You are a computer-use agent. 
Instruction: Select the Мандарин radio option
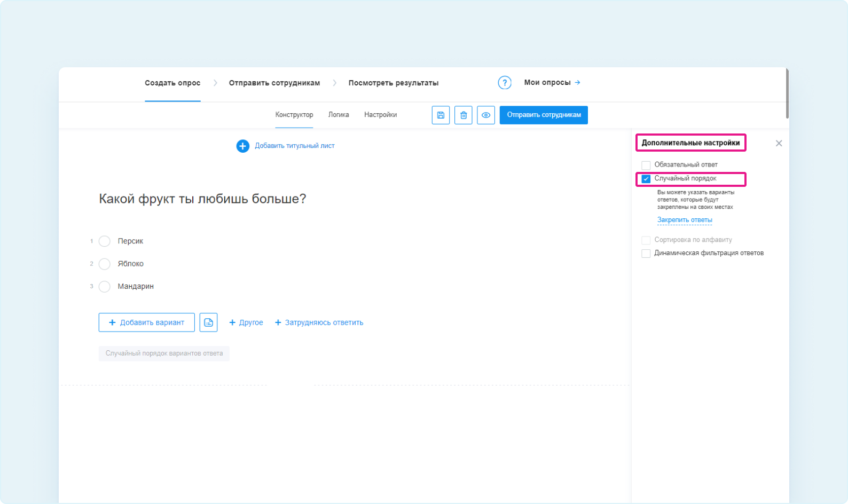click(x=105, y=287)
